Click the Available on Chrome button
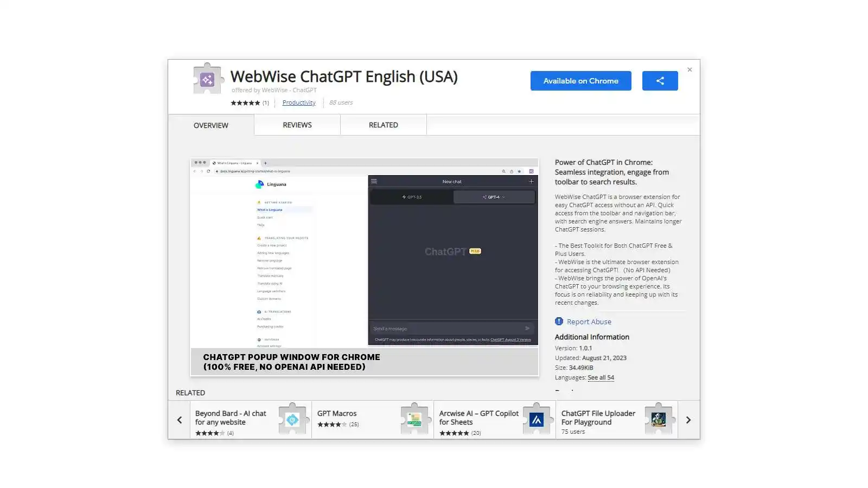Screen dimensions: 868x488 click(x=580, y=81)
